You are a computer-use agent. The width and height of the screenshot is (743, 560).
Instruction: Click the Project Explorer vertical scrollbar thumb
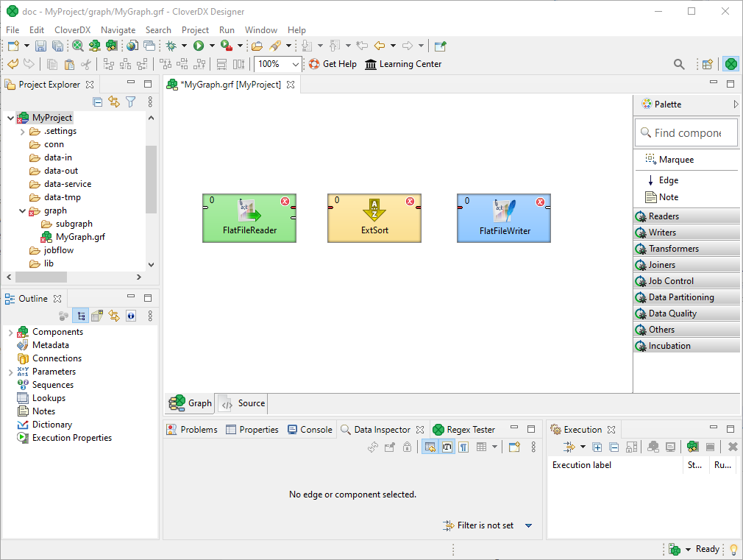(x=151, y=180)
